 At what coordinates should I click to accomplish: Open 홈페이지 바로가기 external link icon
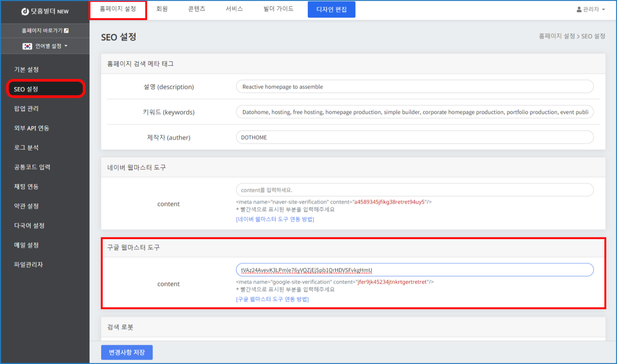pos(66,31)
